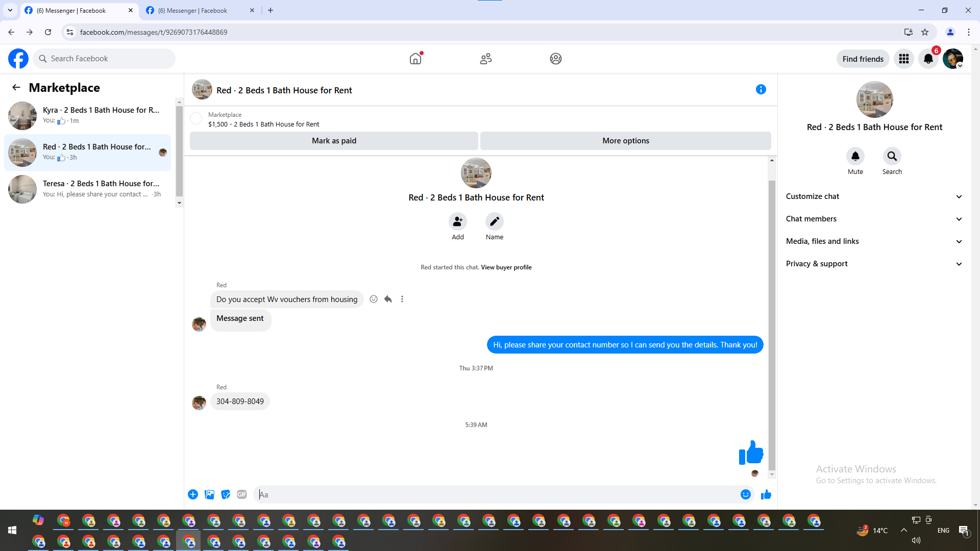Image resolution: width=980 pixels, height=551 pixels.
Task: Switch to the second Messenger browser tab
Action: pos(201,10)
